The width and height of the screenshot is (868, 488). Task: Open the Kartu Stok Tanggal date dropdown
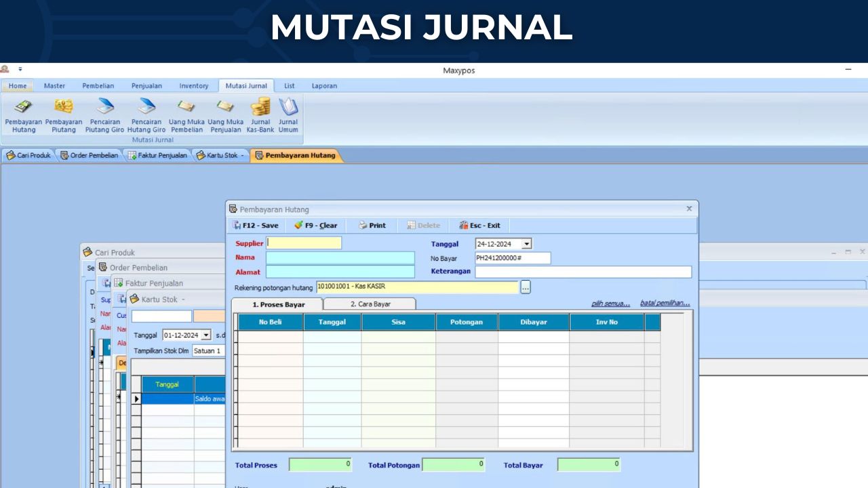point(206,335)
